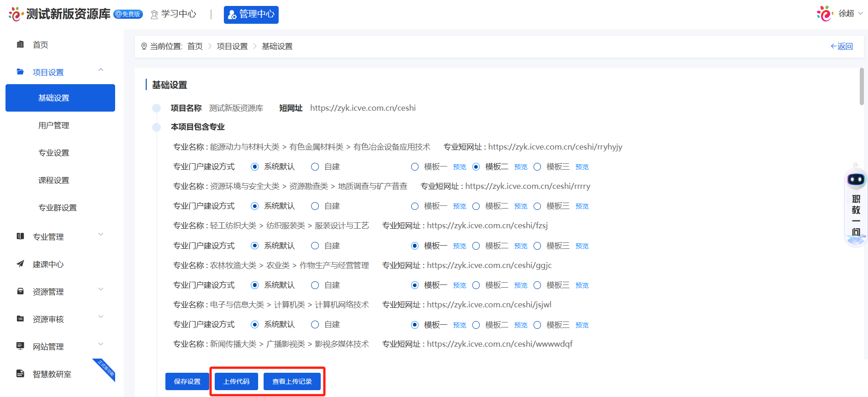Image resolution: width=868 pixels, height=397 pixels.
Task: Expand the 资源审核 sidebar menu
Action: point(101,317)
